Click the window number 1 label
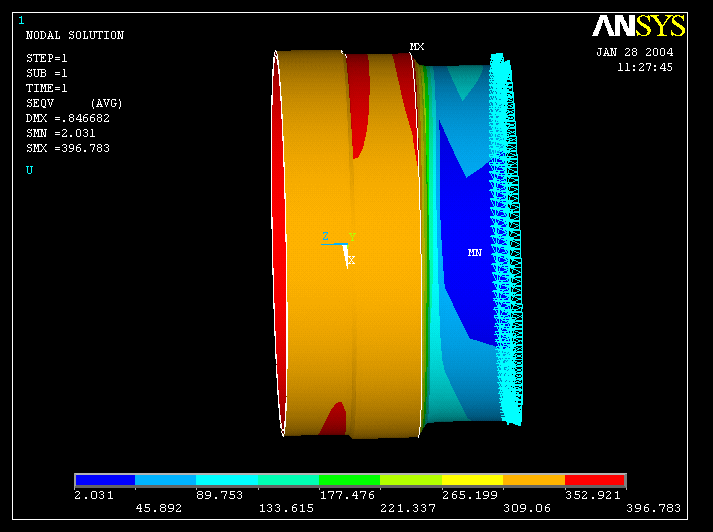This screenshot has height=532, width=713. pos(21,21)
